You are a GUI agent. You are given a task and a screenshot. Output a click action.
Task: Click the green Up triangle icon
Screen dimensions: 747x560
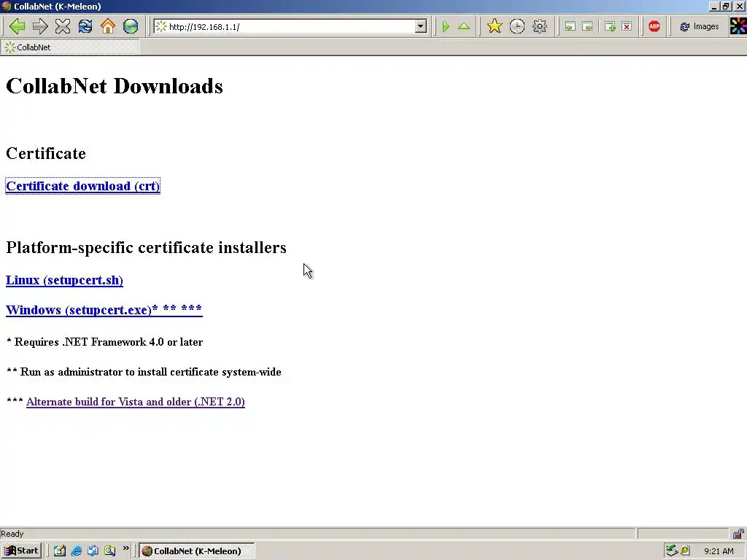tap(464, 26)
